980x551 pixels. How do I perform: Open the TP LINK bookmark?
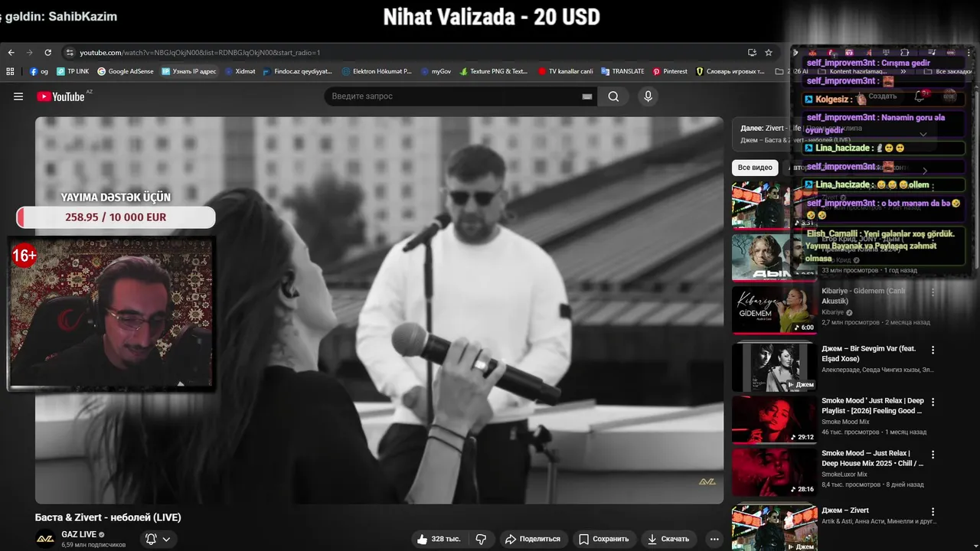point(73,71)
